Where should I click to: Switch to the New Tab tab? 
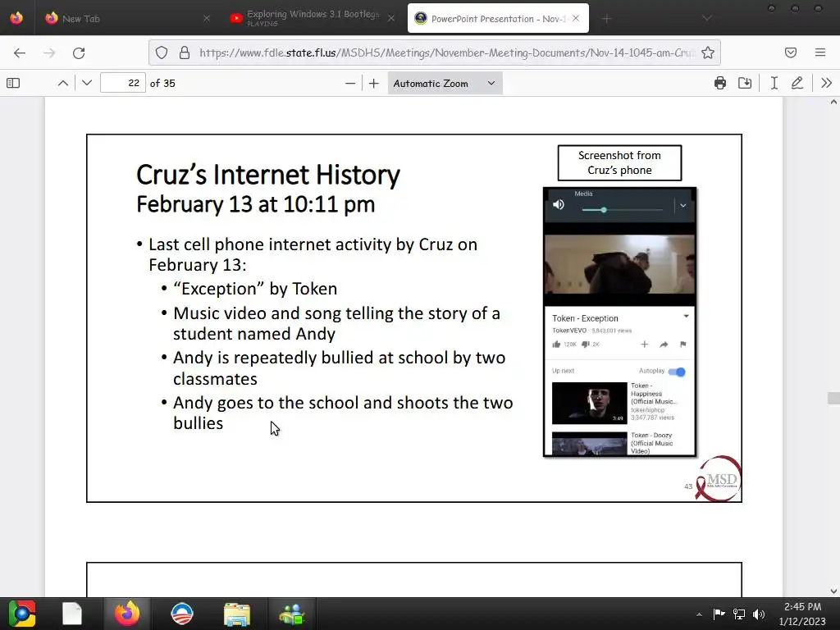(x=126, y=19)
